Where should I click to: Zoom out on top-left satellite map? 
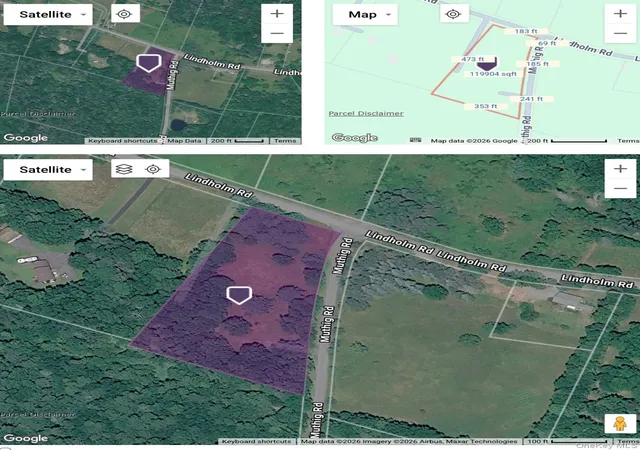click(x=277, y=33)
